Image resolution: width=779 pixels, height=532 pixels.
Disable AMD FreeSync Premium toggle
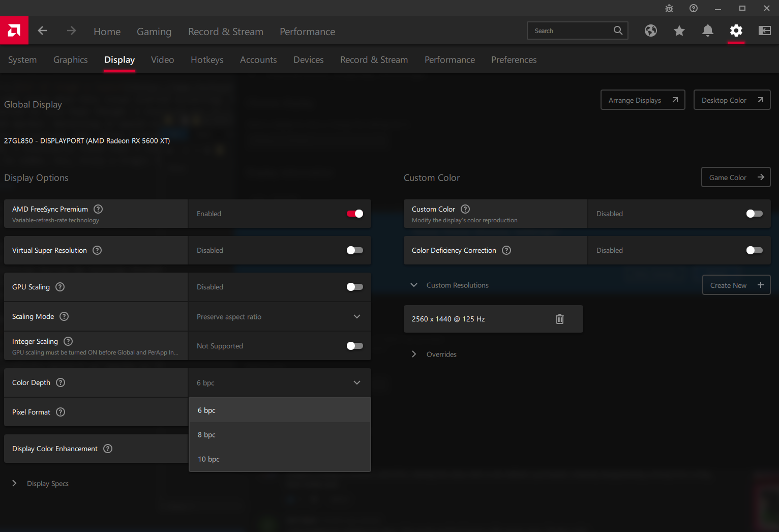point(355,214)
